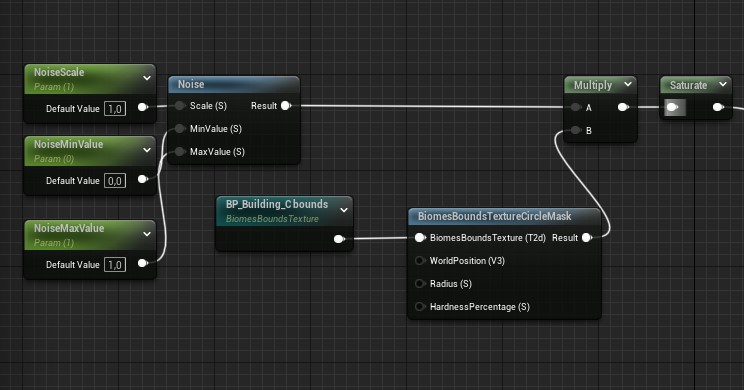Click the WorldPosition (V3) input pin
This screenshot has width=744, height=390.
[419, 260]
